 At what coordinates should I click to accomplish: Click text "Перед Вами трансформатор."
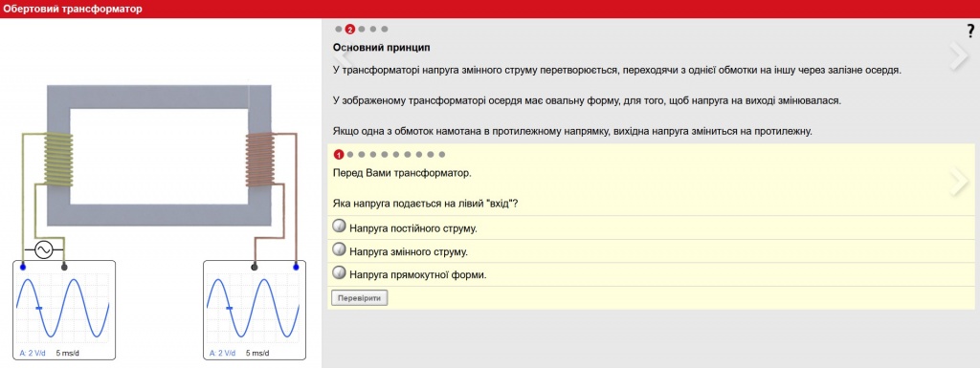point(403,172)
